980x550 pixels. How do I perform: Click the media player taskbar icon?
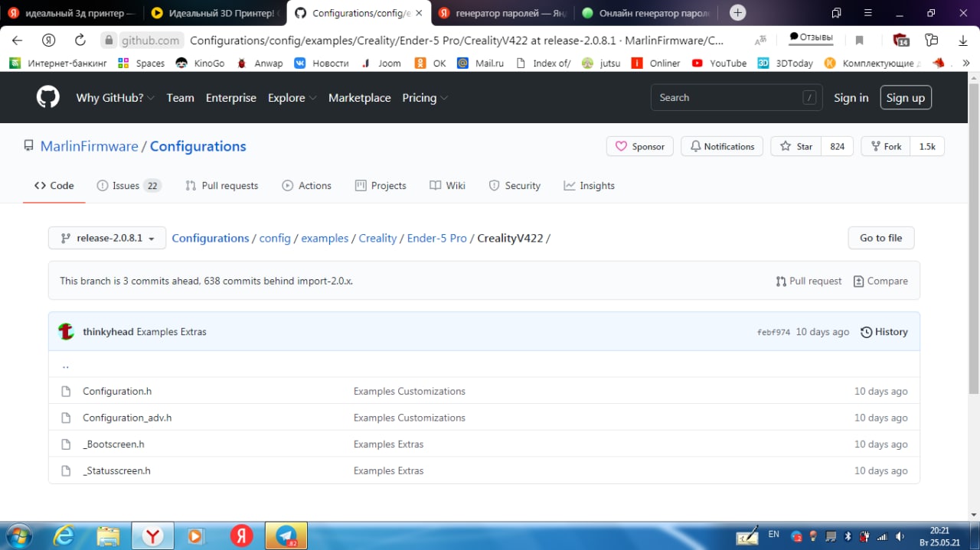pos(196,536)
